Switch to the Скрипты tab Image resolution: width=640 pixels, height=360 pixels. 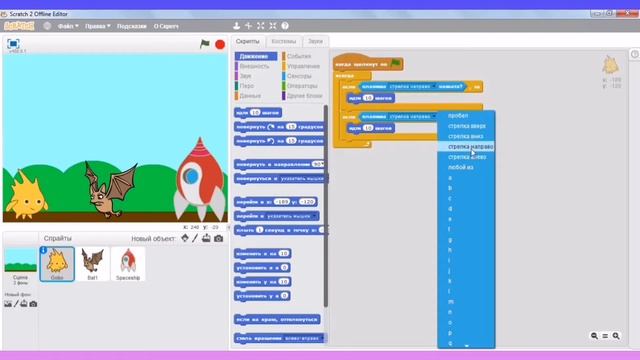(248, 41)
